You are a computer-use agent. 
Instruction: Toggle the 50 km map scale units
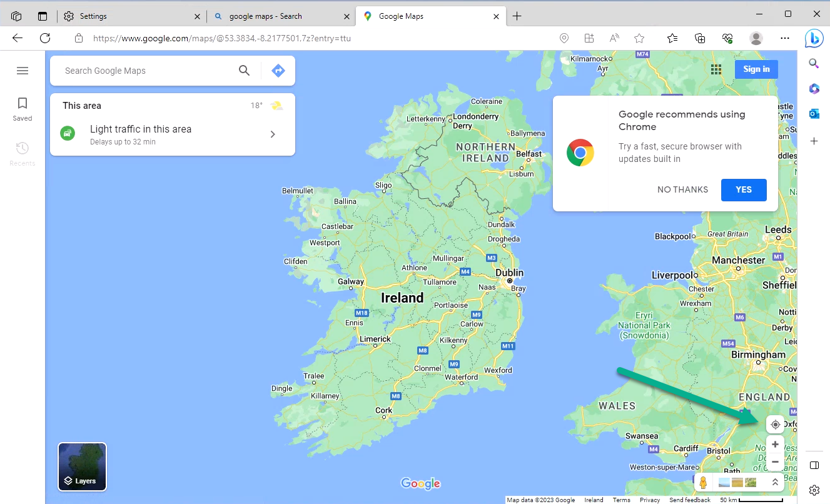click(752, 500)
